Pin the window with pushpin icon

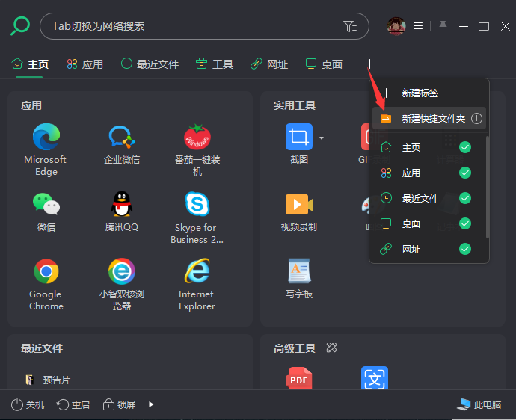point(443,26)
